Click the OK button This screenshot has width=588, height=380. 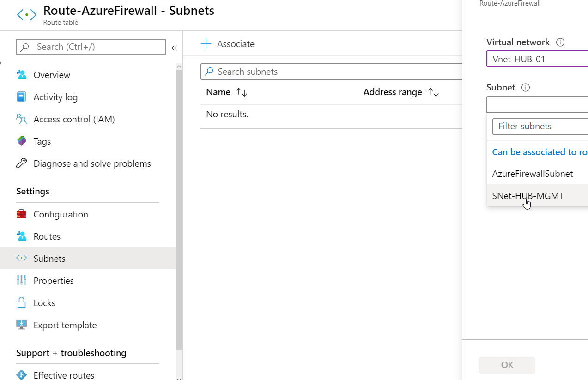pyautogui.click(x=507, y=365)
